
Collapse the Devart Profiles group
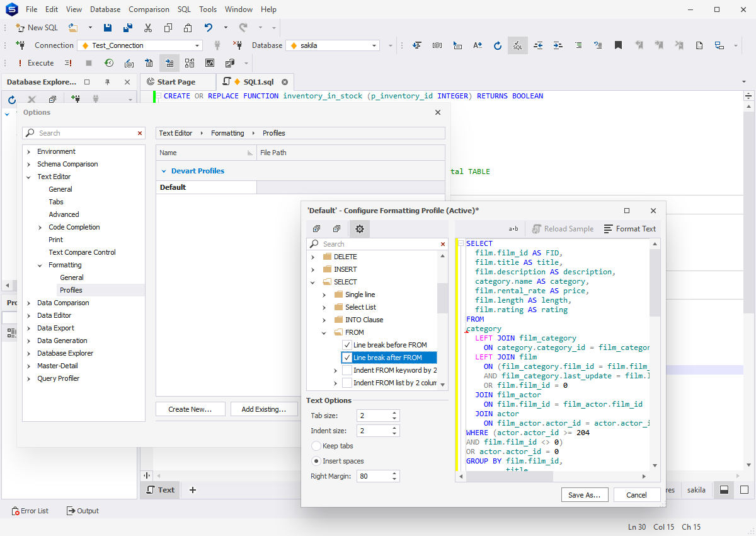164,171
